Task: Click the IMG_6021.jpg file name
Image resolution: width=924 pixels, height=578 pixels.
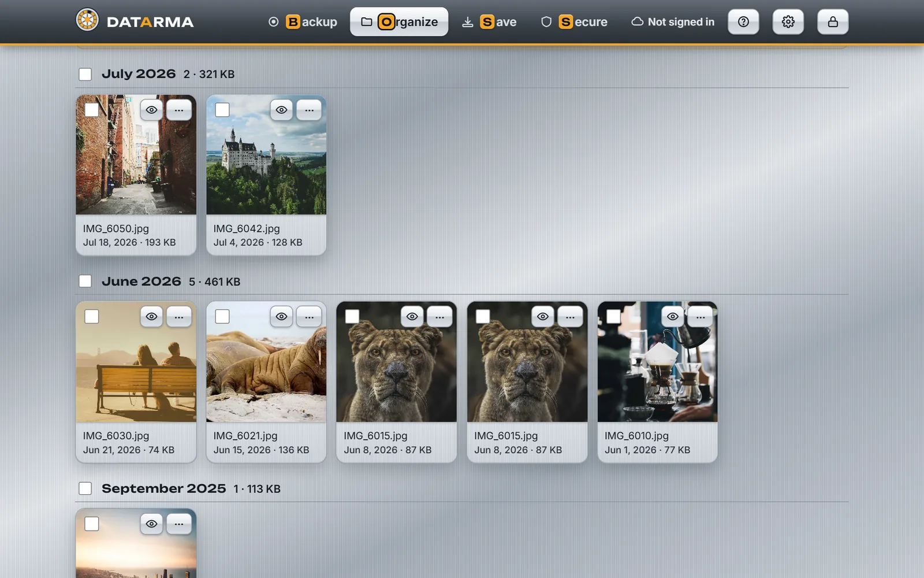Action: 245,436
